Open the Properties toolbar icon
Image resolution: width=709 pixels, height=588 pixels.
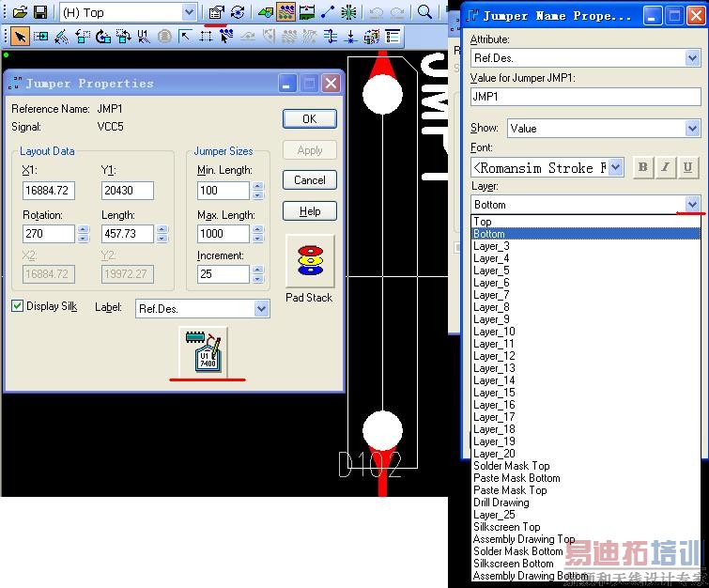pos(217,12)
